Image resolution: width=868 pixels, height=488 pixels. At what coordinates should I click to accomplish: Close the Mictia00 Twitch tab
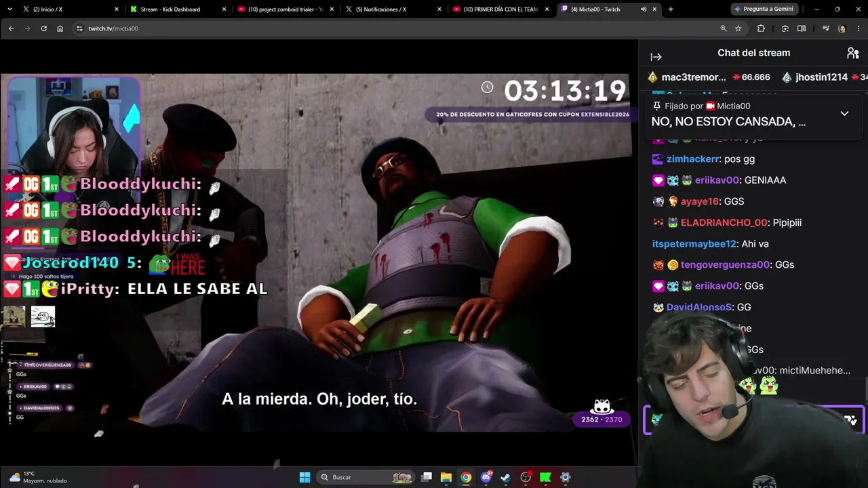click(x=655, y=9)
